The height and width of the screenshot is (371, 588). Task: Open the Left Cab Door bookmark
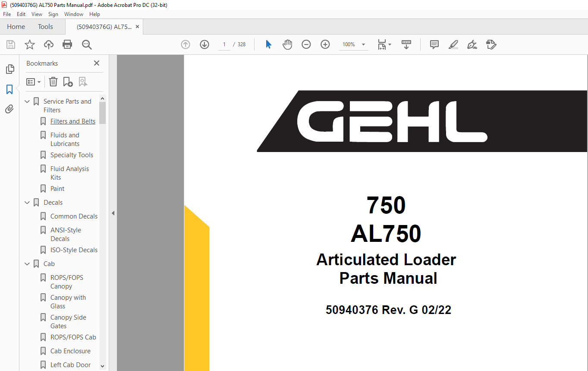point(70,365)
